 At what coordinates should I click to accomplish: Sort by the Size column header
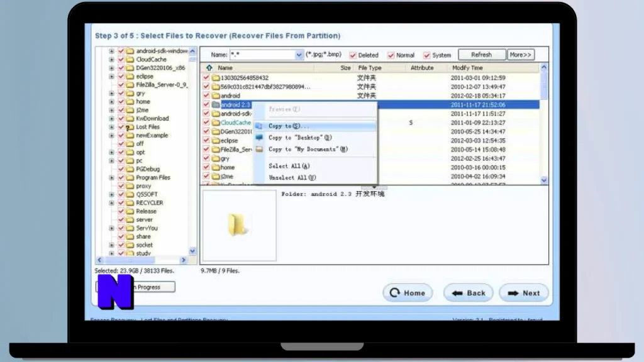345,68
